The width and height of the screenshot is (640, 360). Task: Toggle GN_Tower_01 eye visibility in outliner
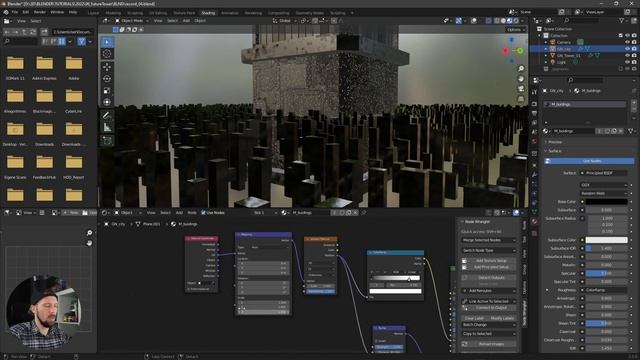coord(627,56)
